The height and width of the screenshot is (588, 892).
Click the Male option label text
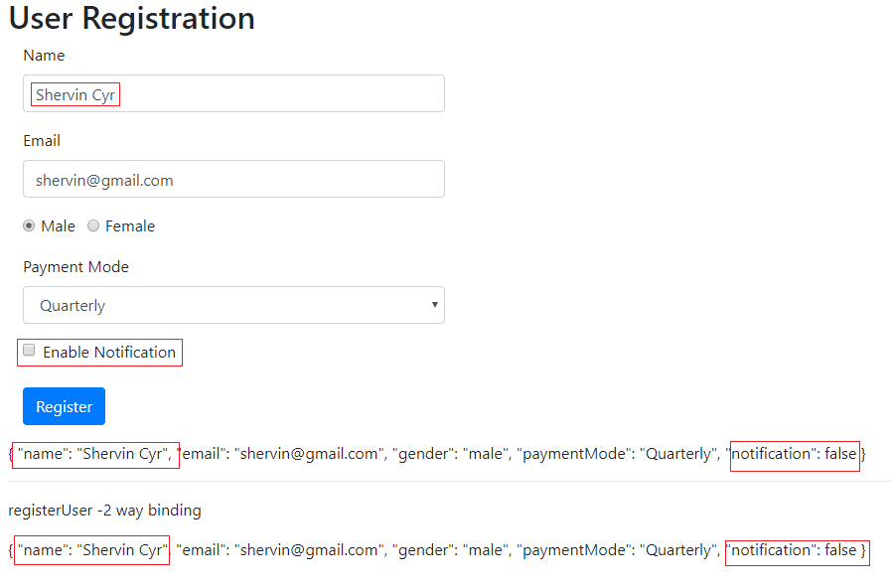click(58, 226)
